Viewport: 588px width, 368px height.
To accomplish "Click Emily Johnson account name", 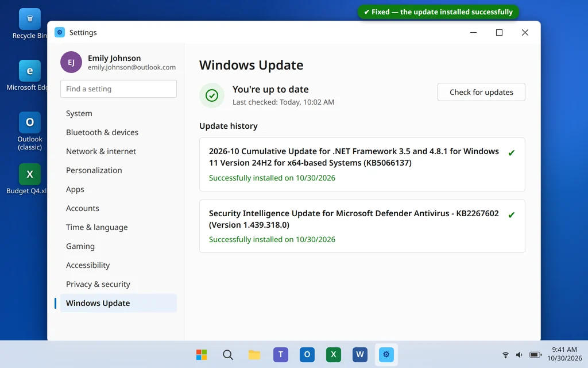I will point(114,58).
